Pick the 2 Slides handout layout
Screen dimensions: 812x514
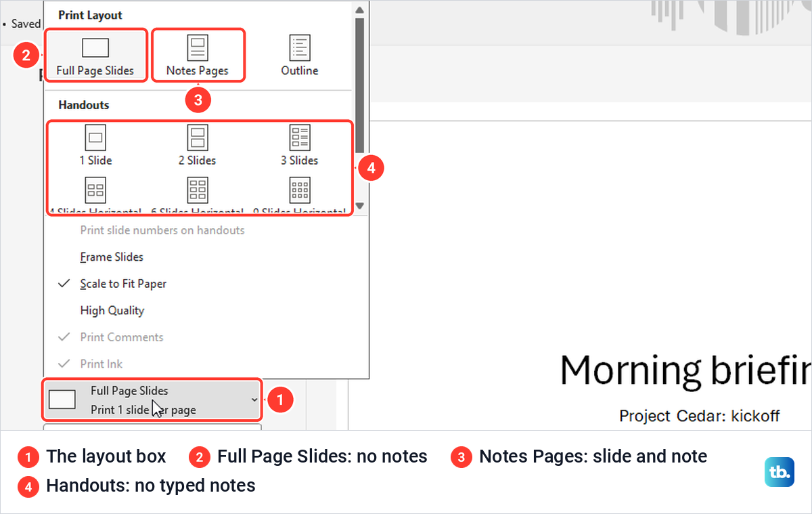(198, 145)
